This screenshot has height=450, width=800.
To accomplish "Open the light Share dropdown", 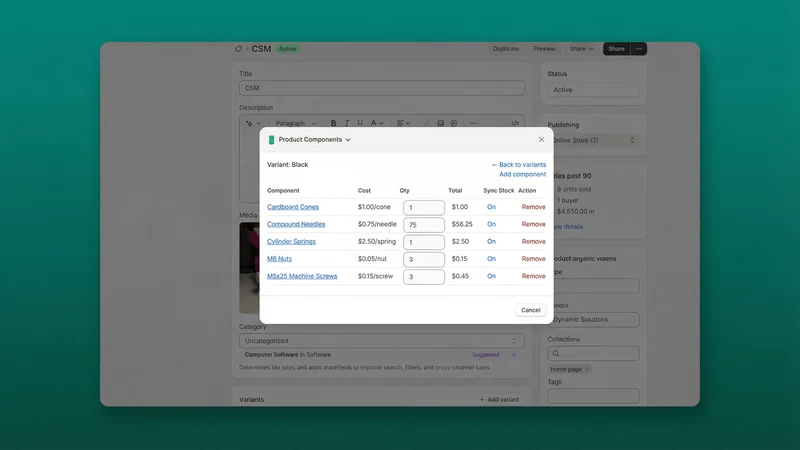I will pos(581,49).
